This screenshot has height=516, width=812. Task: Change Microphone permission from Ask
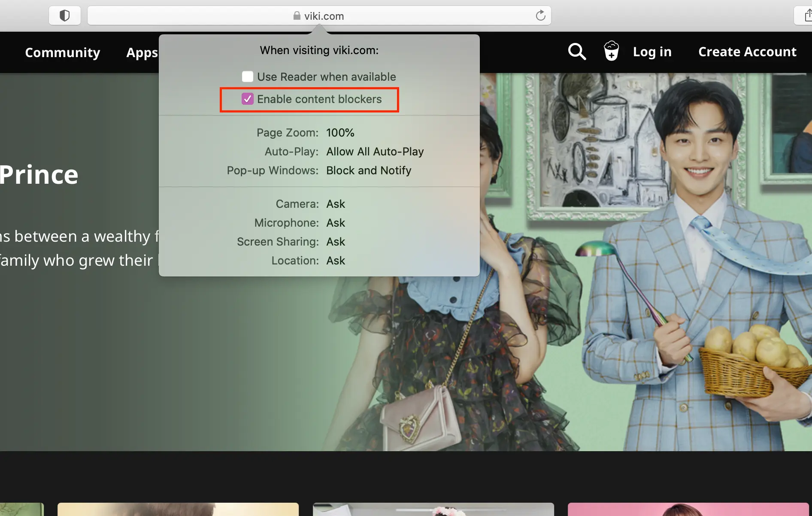pyautogui.click(x=336, y=223)
